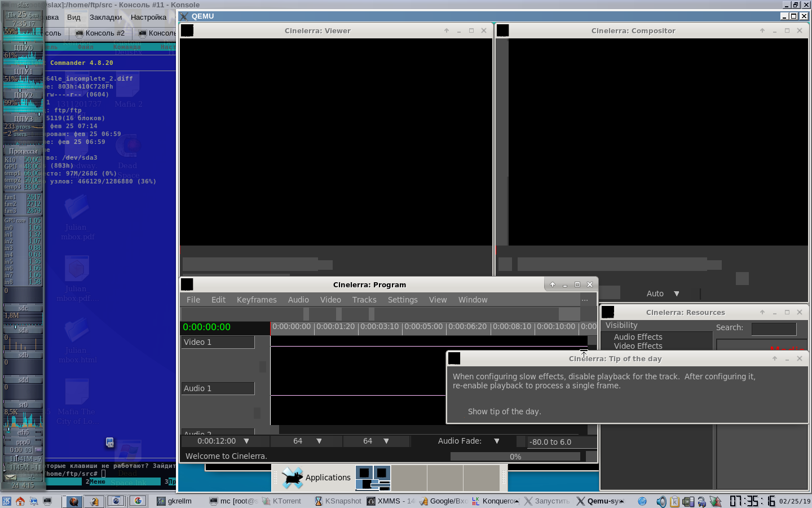Screen dimensions: 812x508
Task: Switch to Консоль #2 tab in Konsole
Action: [x=100, y=33]
